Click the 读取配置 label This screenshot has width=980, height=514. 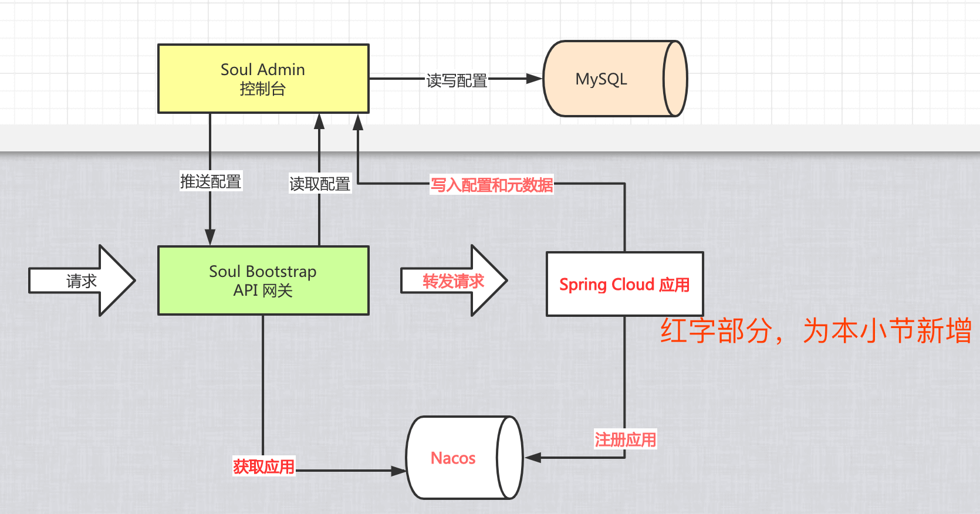click(x=320, y=184)
